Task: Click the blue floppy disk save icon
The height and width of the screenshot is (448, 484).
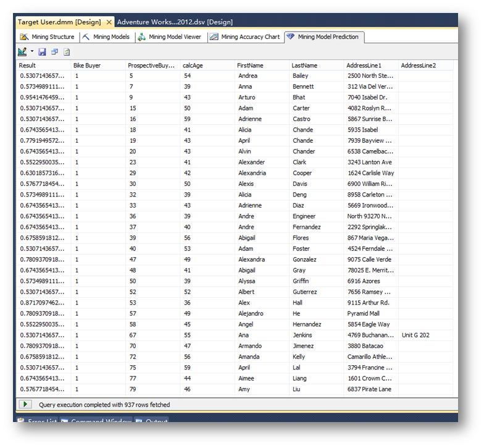Action: point(42,52)
